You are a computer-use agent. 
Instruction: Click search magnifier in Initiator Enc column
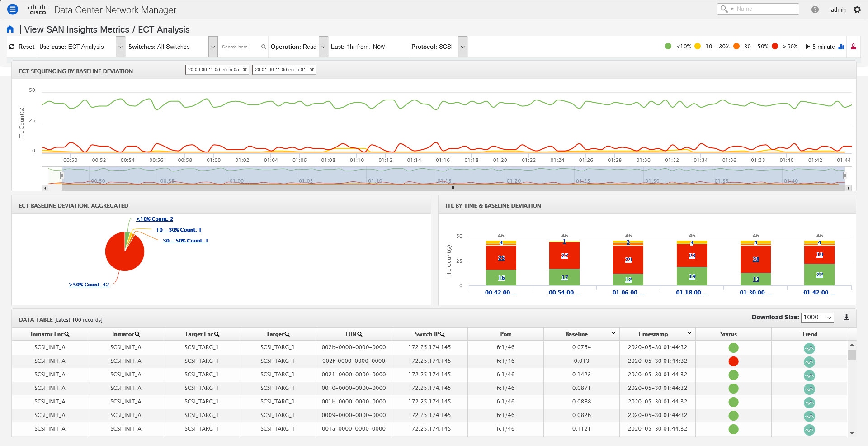(x=67, y=334)
